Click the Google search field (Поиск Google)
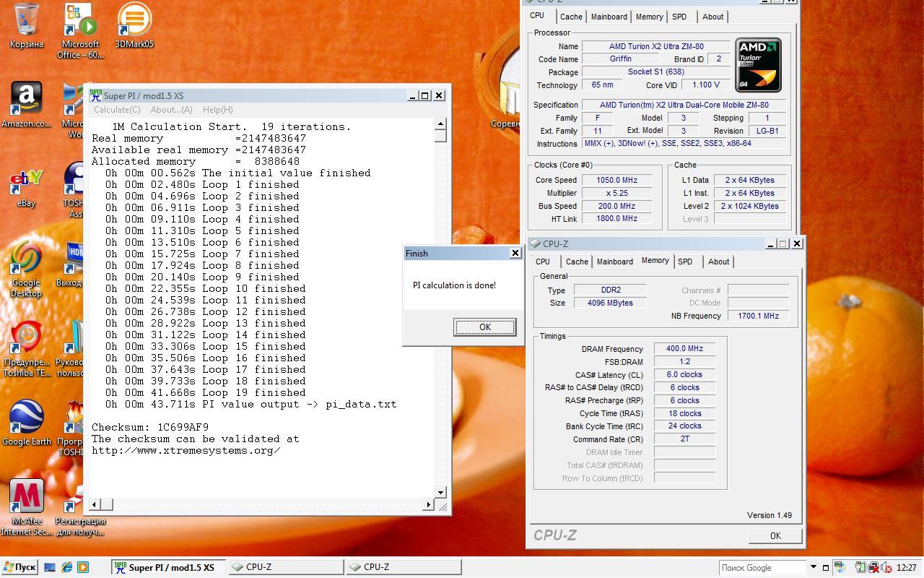 [762, 567]
